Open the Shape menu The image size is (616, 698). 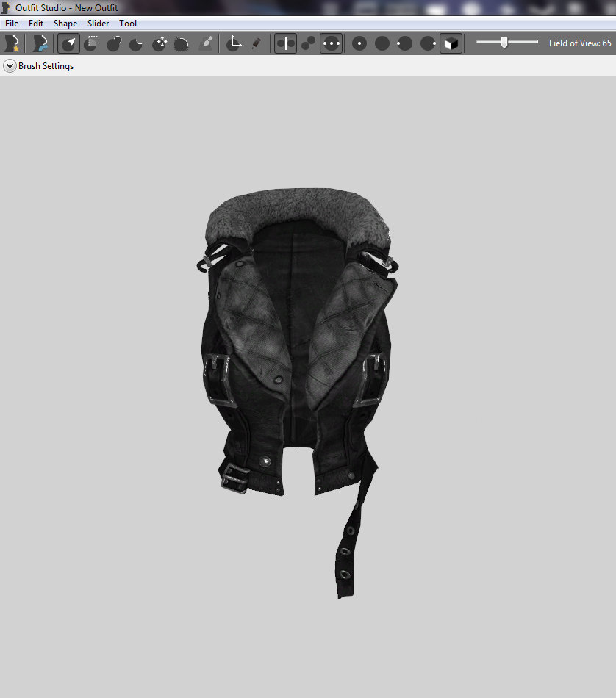pyautogui.click(x=65, y=24)
